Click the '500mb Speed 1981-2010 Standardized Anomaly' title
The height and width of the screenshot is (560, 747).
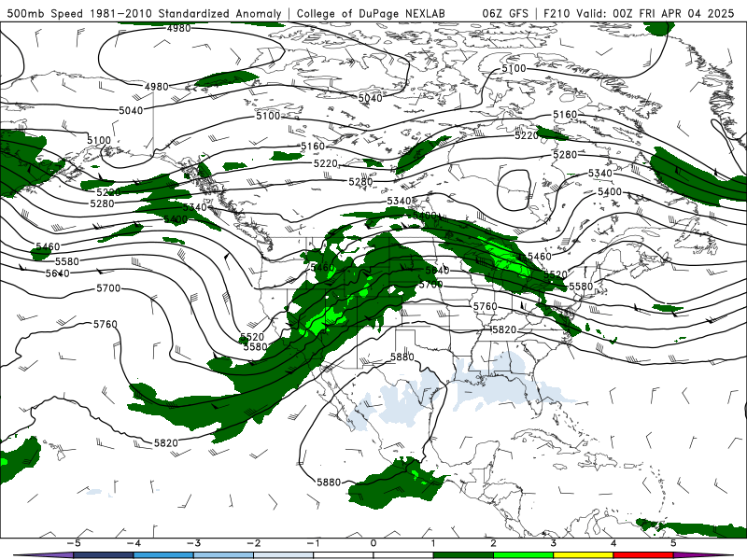(x=145, y=13)
